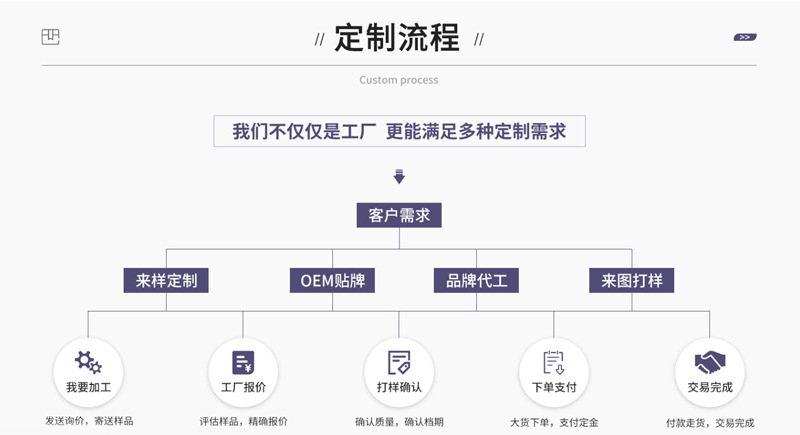This screenshot has height=435, width=800.
Task: Click the text 付款走货，交易完成
Action: coord(710,423)
